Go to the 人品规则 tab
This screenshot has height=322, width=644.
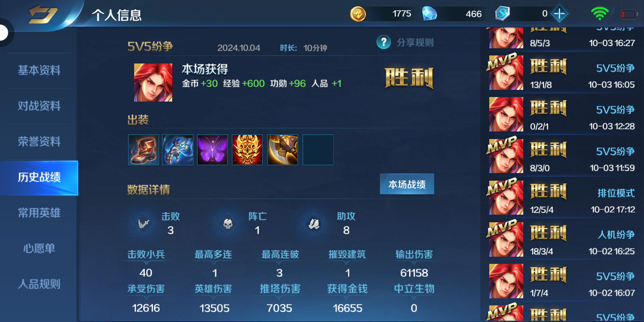(39, 284)
